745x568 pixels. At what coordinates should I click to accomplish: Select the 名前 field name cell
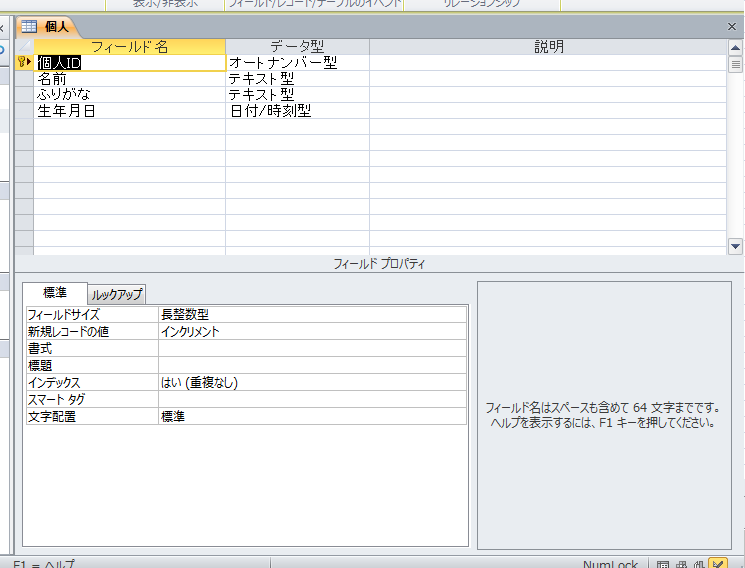click(129, 79)
